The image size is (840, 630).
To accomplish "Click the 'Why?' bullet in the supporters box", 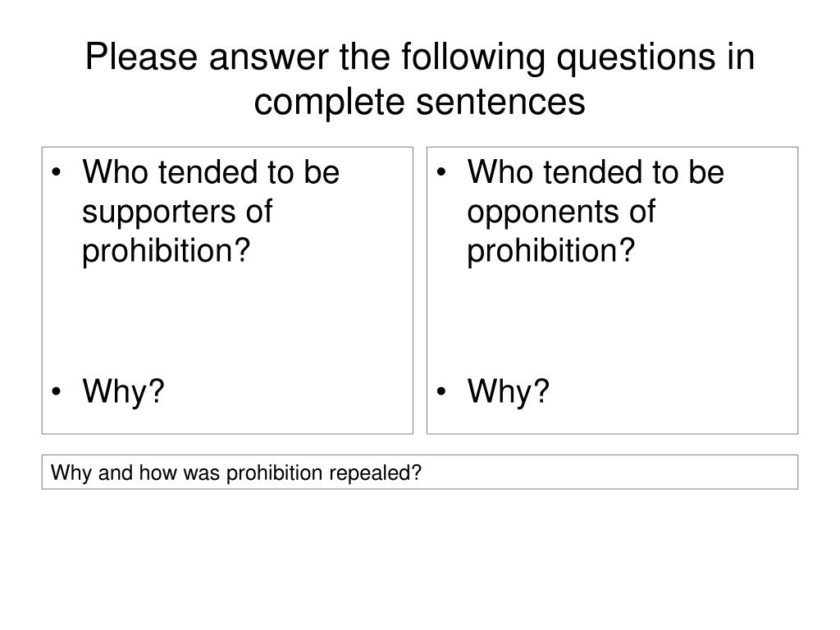I will pyautogui.click(x=123, y=391).
